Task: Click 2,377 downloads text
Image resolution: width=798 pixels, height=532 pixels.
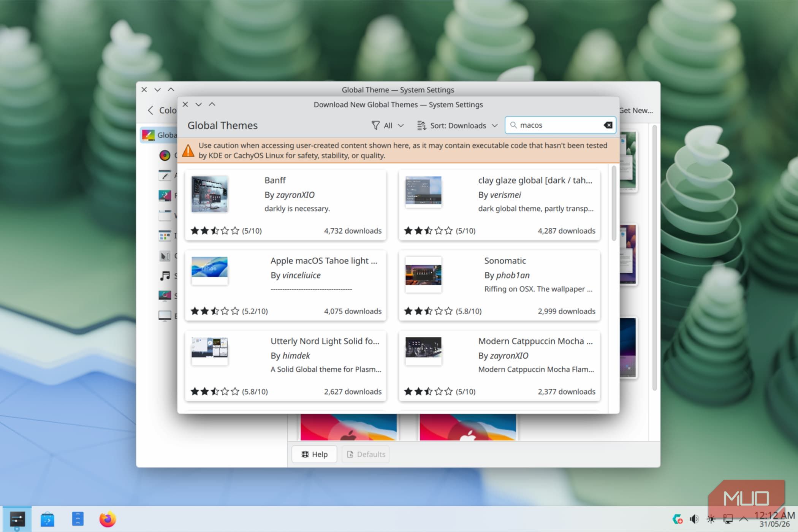Action: coord(566,391)
